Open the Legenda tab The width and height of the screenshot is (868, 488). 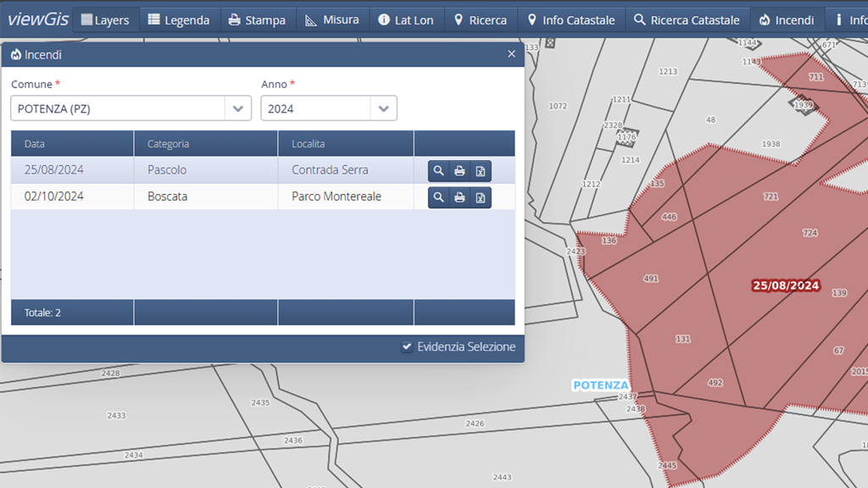[x=178, y=19]
